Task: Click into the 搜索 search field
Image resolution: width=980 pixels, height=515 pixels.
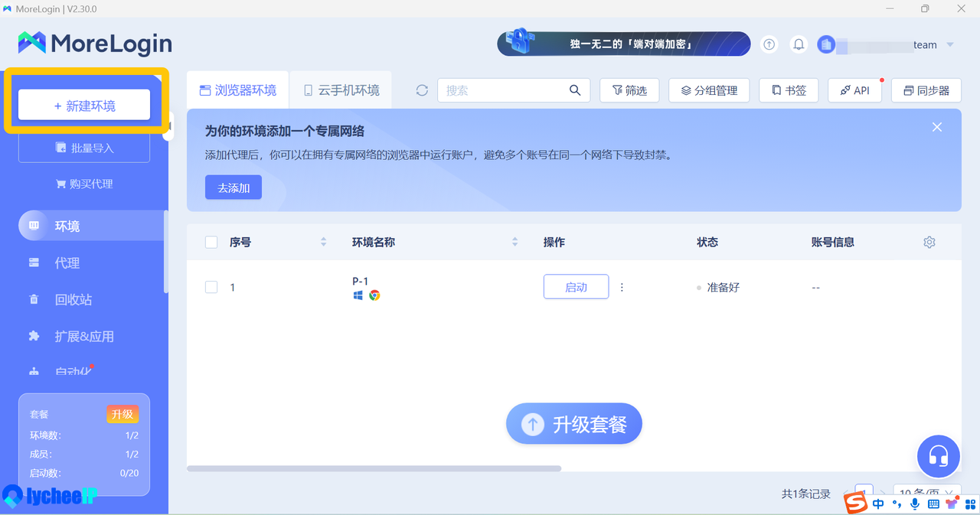Action: point(501,90)
